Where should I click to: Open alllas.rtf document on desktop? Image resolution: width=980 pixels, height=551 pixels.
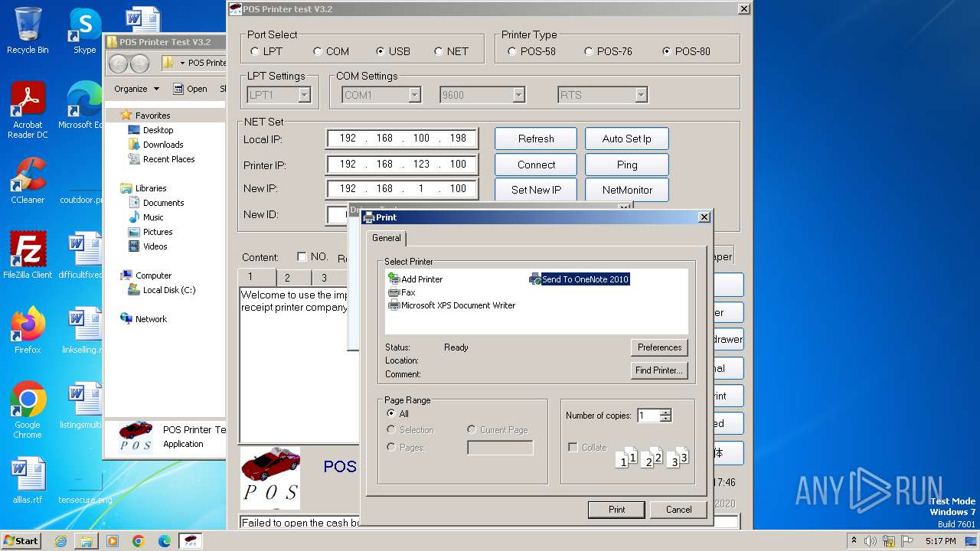coord(28,481)
